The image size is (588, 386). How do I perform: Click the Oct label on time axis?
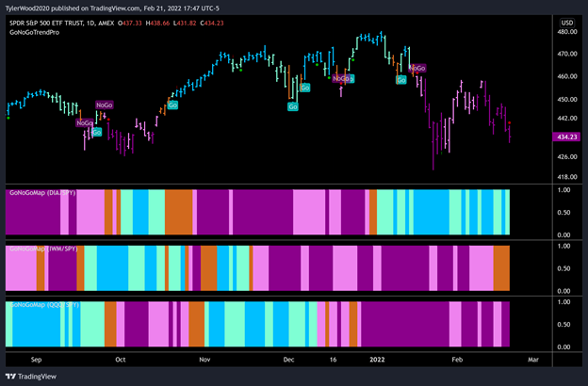click(x=121, y=360)
